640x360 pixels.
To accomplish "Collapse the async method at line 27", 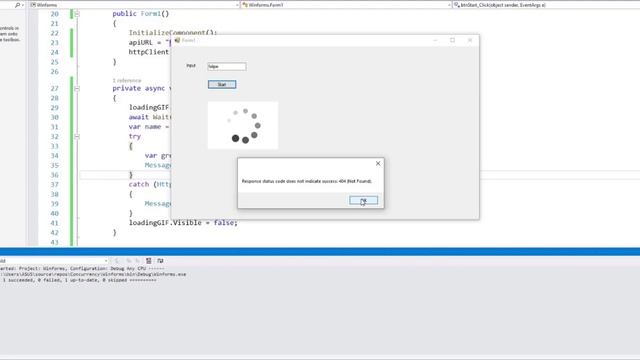I will pos(77,89).
